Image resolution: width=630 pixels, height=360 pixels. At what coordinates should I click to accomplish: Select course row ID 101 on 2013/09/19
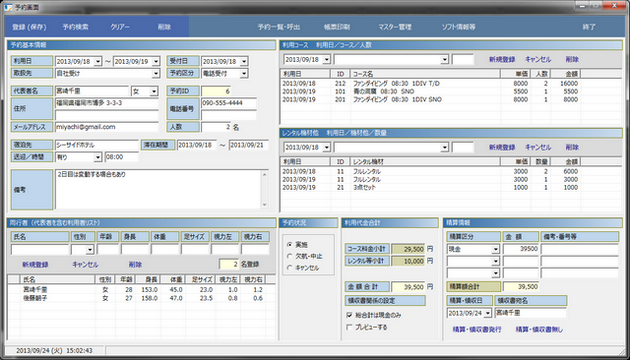[x=431, y=92]
